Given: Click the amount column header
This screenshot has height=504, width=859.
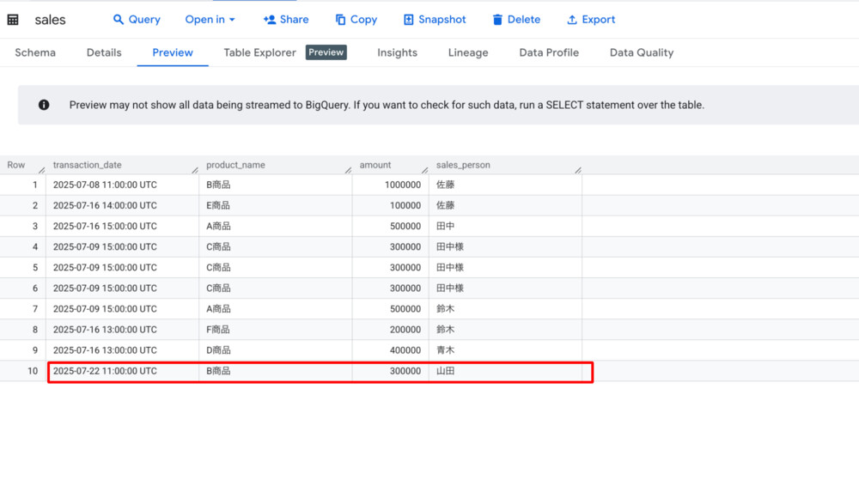Looking at the screenshot, I should coord(375,165).
